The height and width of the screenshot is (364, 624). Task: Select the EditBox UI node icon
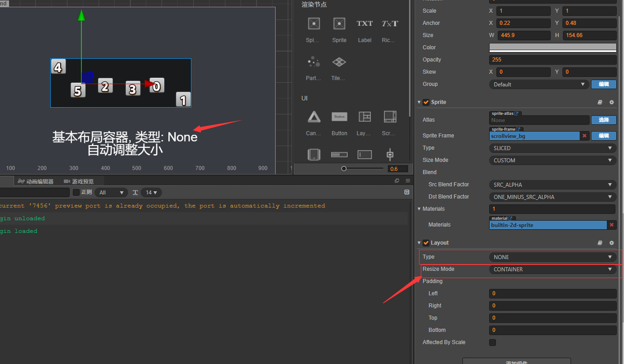click(365, 155)
